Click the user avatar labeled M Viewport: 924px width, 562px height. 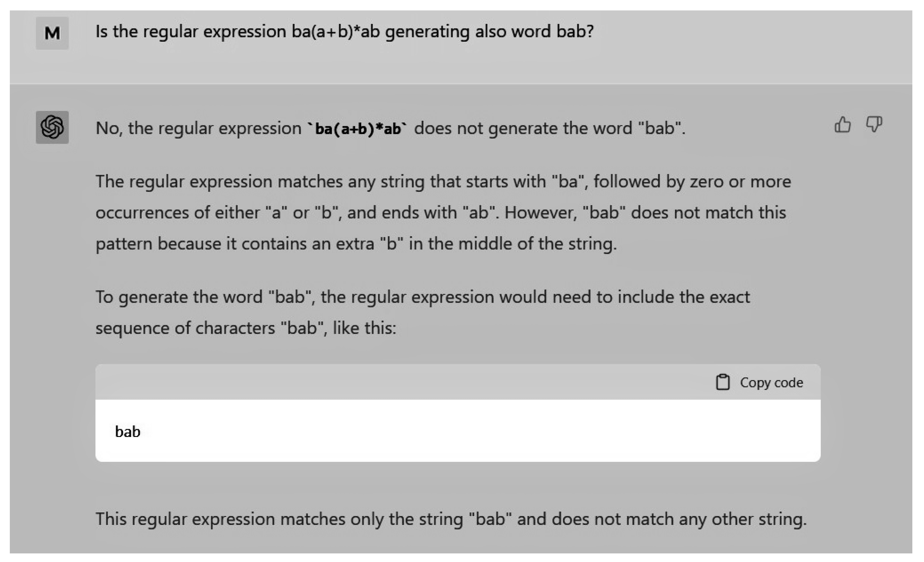click(x=52, y=33)
